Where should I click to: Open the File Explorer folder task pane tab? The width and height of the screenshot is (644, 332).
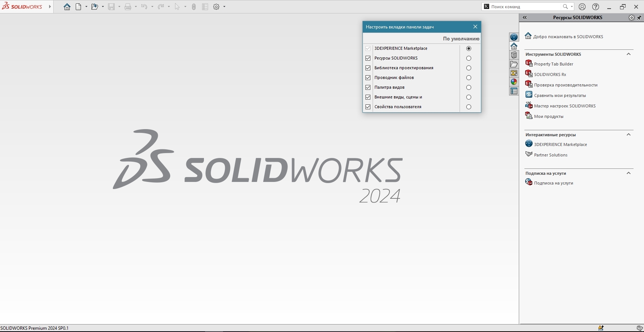click(x=514, y=64)
